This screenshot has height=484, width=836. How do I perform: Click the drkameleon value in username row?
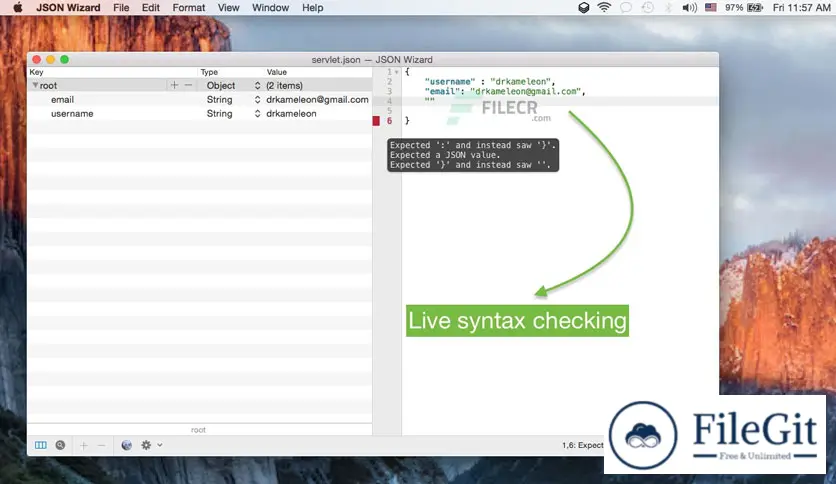(x=291, y=114)
